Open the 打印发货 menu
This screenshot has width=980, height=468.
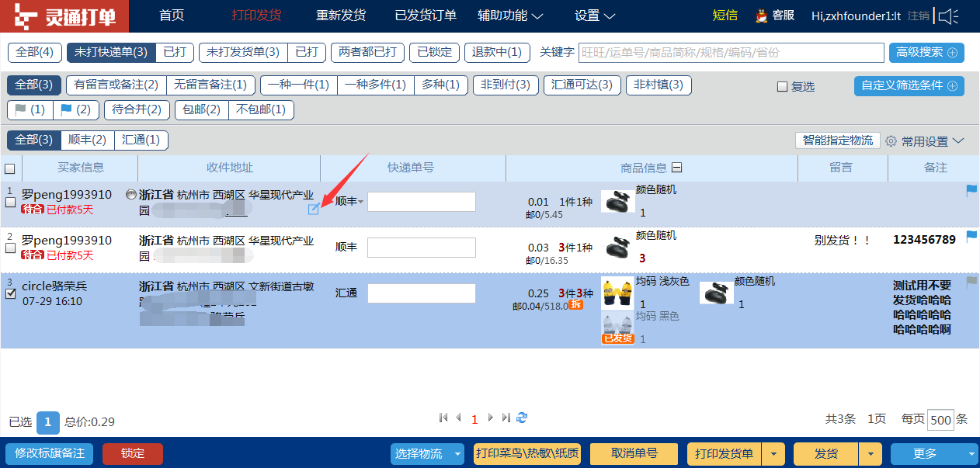[x=256, y=16]
